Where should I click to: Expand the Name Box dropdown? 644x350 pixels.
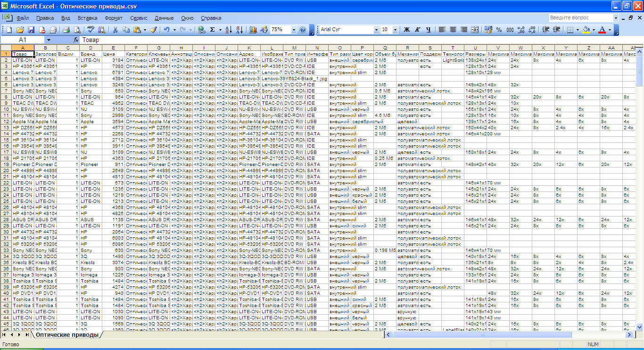click(x=48, y=41)
